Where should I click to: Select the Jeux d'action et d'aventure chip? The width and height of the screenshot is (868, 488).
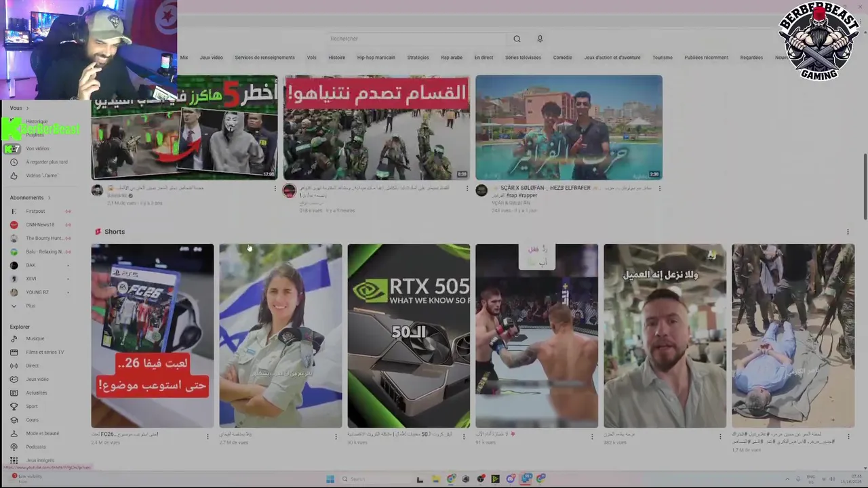612,58
